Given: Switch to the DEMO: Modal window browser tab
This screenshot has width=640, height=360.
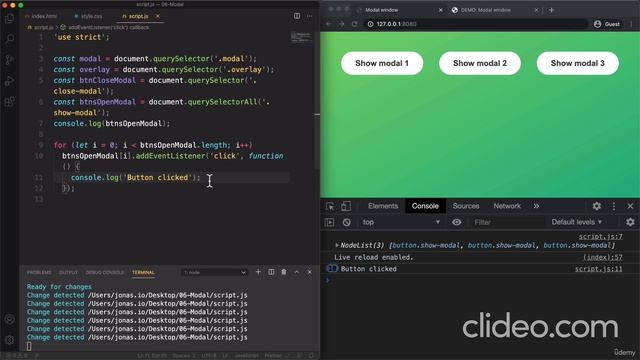Looking at the screenshot, I should pos(486,10).
